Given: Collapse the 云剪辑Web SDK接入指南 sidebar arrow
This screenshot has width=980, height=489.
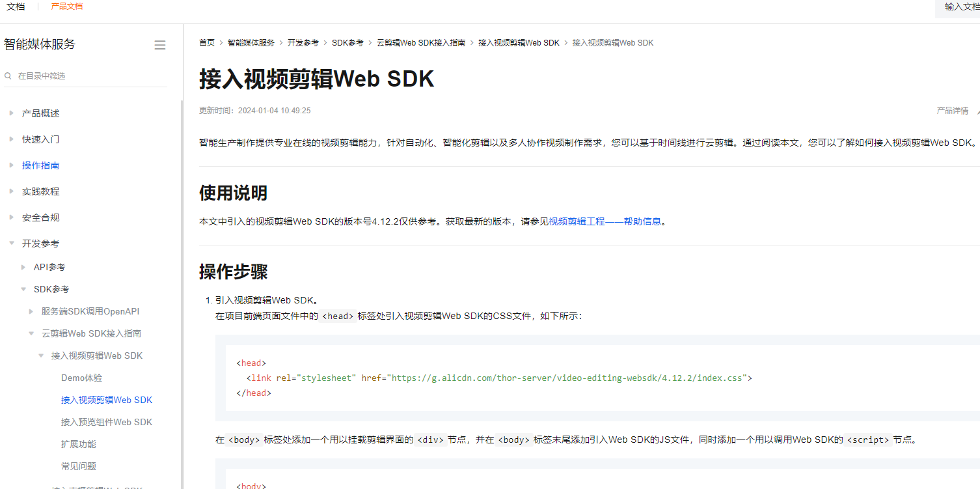Looking at the screenshot, I should (x=31, y=333).
